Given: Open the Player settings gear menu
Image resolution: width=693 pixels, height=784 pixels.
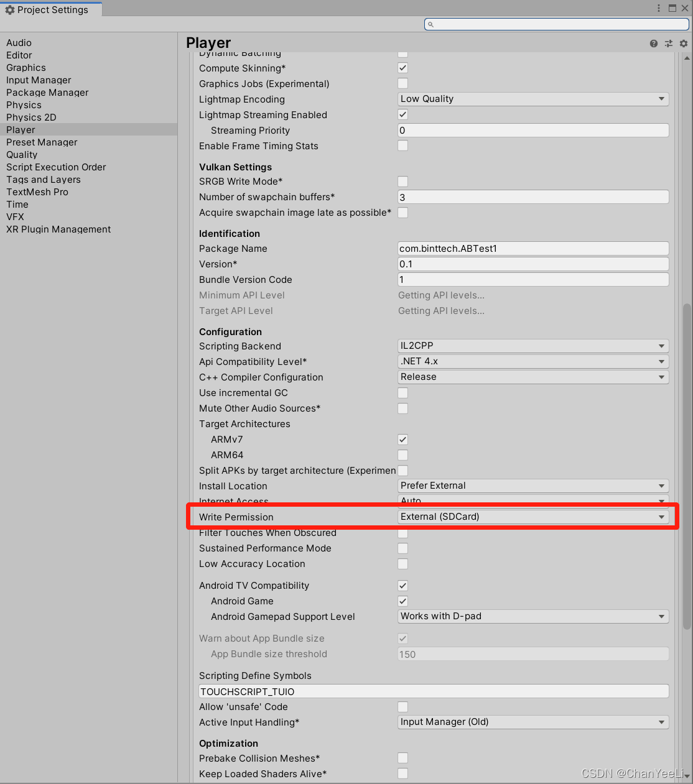Looking at the screenshot, I should tap(684, 44).
